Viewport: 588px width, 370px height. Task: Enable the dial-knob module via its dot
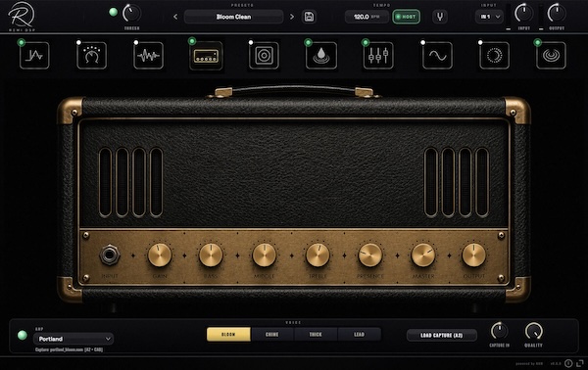(x=78, y=43)
